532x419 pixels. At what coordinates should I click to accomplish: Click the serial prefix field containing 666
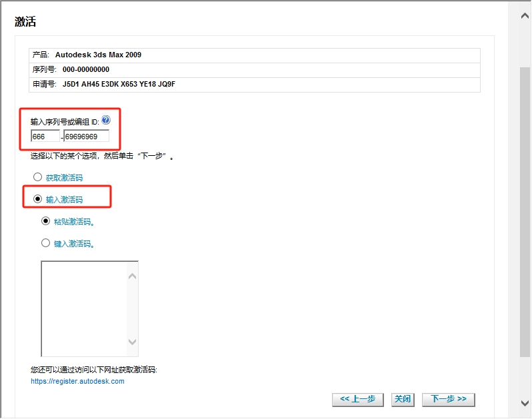tap(45, 137)
